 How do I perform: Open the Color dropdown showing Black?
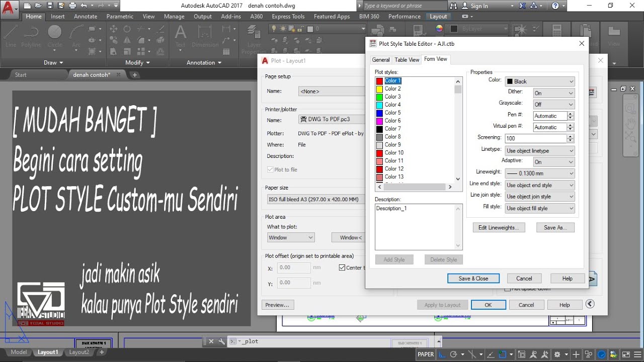tap(540, 81)
